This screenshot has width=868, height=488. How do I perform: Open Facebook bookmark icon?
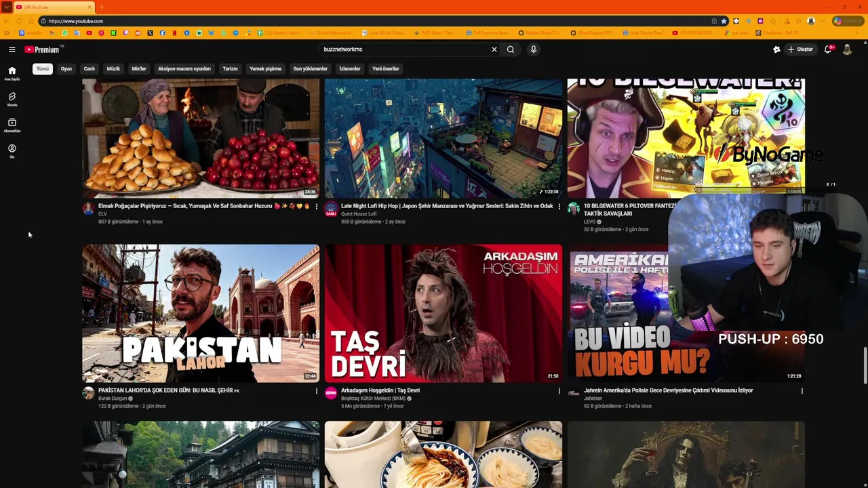[162, 33]
